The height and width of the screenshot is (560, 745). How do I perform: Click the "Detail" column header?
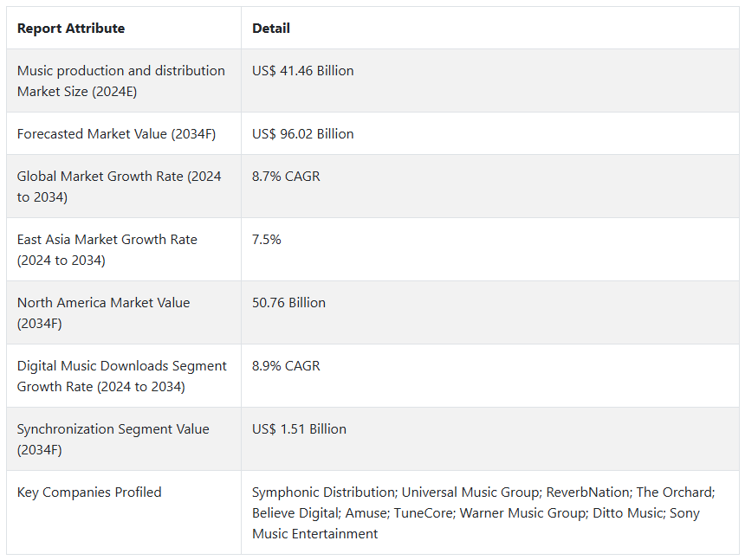coord(271,29)
